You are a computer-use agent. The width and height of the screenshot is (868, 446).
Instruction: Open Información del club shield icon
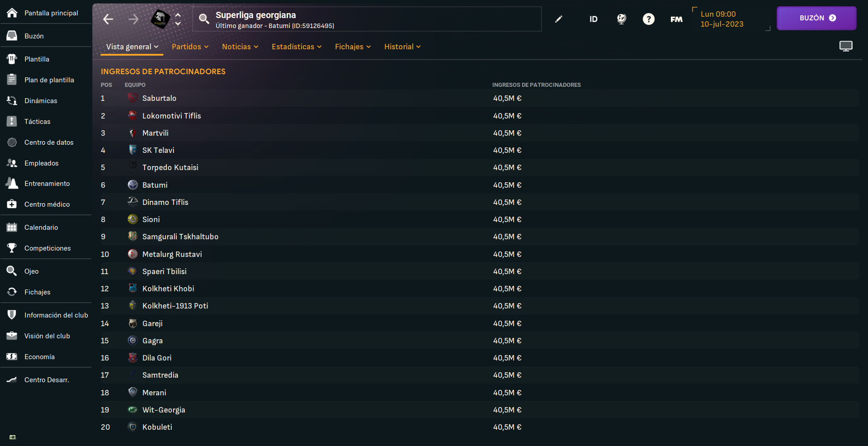12,315
